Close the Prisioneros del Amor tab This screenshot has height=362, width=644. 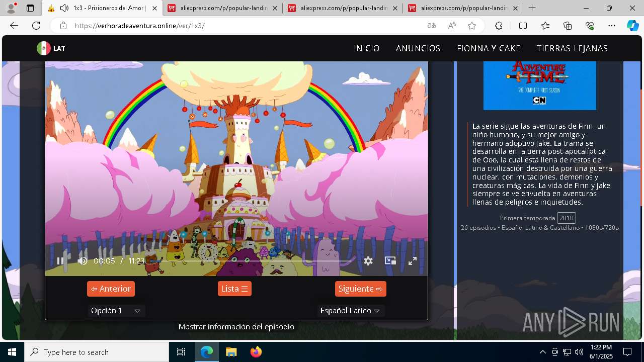click(x=154, y=8)
